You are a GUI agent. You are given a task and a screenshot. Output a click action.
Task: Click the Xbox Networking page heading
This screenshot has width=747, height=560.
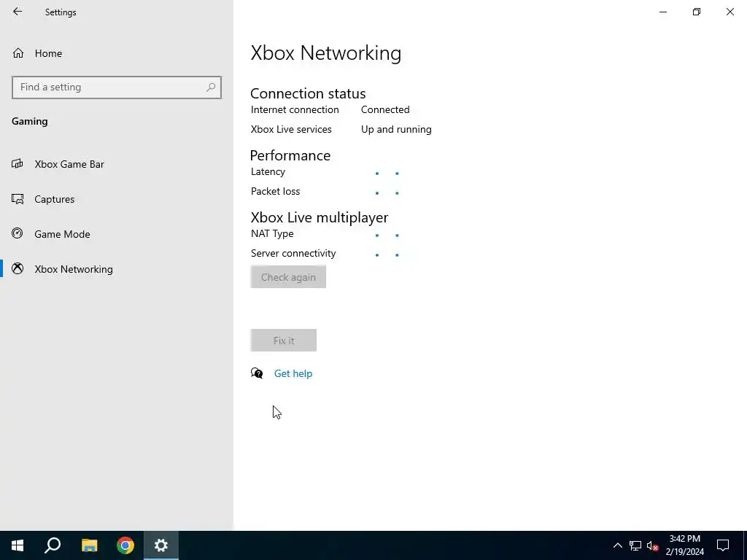[x=326, y=52]
